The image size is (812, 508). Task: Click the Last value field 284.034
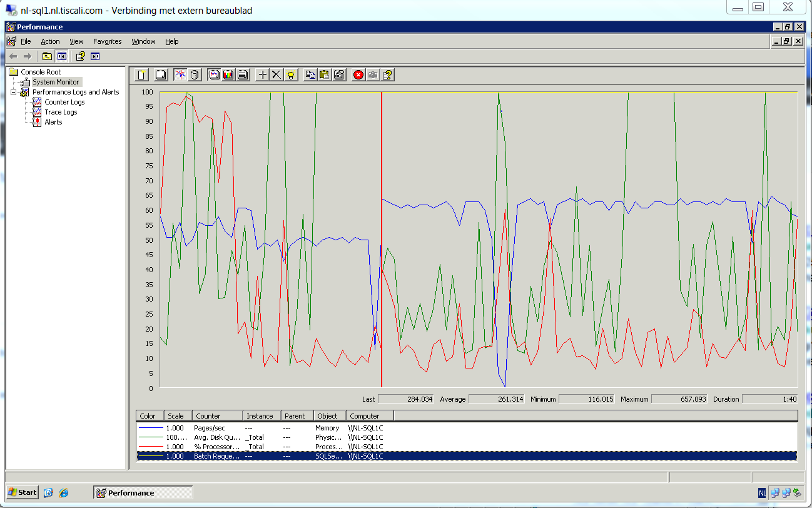405,399
